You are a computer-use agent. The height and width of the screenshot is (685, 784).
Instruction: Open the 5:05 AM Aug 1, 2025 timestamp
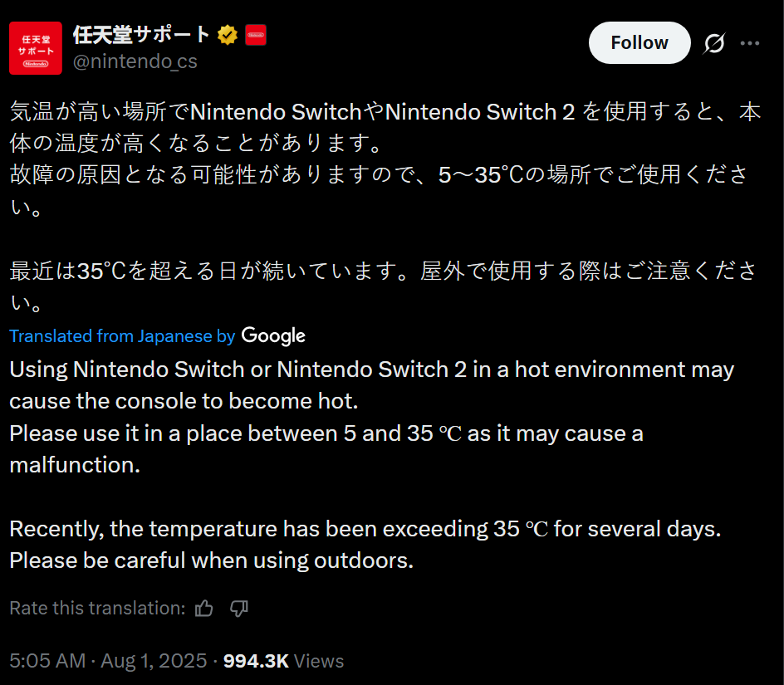click(x=108, y=661)
